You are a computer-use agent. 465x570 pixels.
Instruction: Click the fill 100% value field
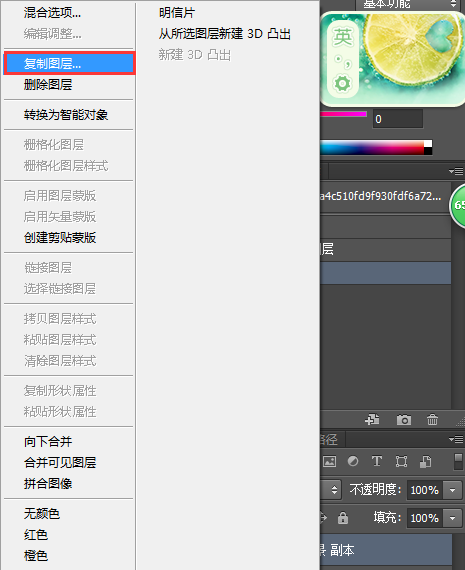tap(425, 518)
